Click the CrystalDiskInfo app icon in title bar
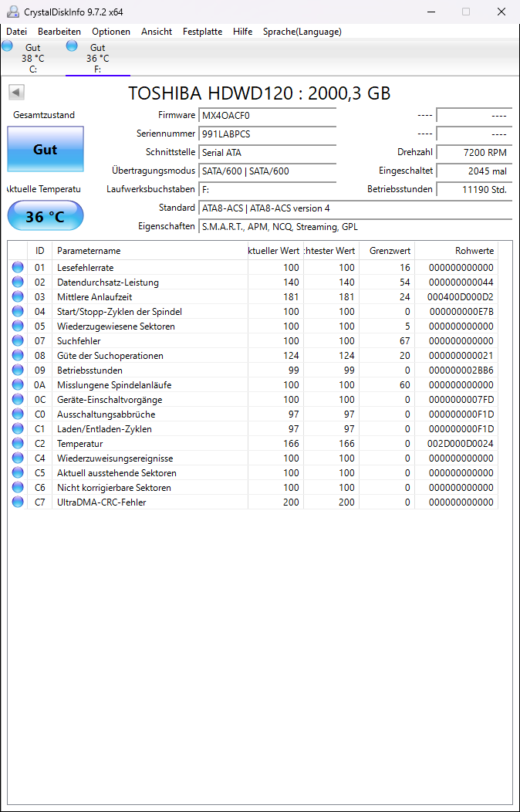The width and height of the screenshot is (520, 812). [12, 12]
